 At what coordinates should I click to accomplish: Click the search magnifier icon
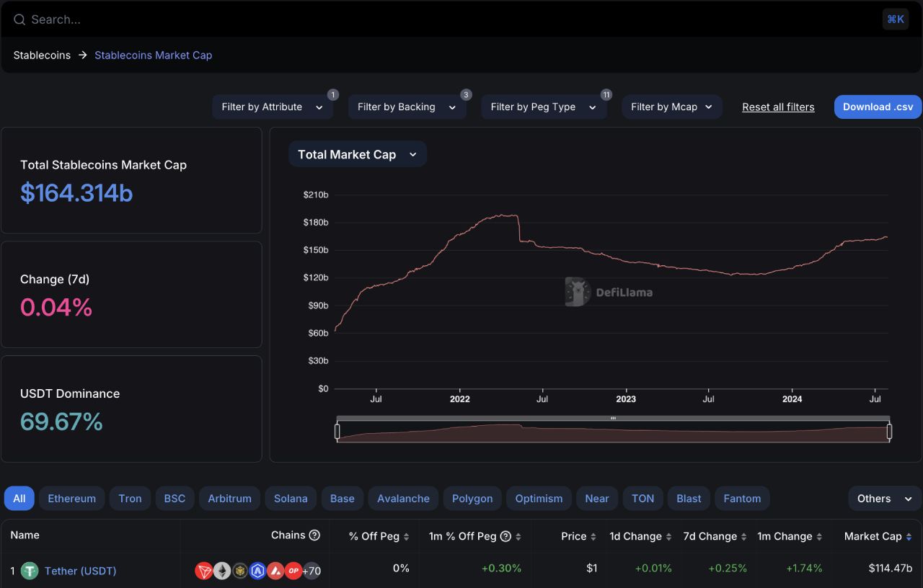point(19,19)
